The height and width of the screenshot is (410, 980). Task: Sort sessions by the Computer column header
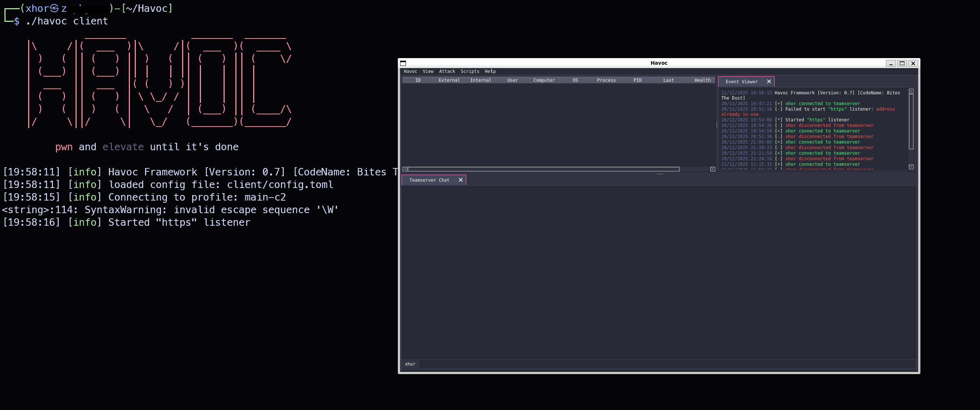pyautogui.click(x=544, y=80)
